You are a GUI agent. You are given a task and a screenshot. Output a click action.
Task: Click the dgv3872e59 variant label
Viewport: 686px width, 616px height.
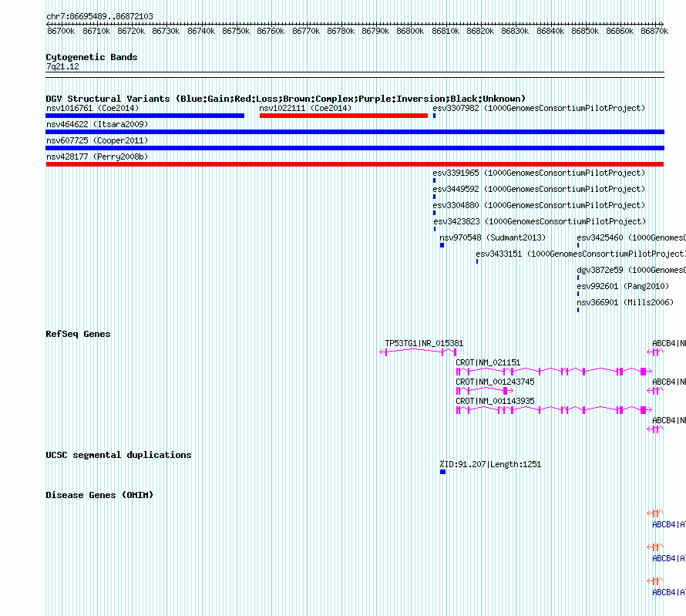(x=631, y=270)
